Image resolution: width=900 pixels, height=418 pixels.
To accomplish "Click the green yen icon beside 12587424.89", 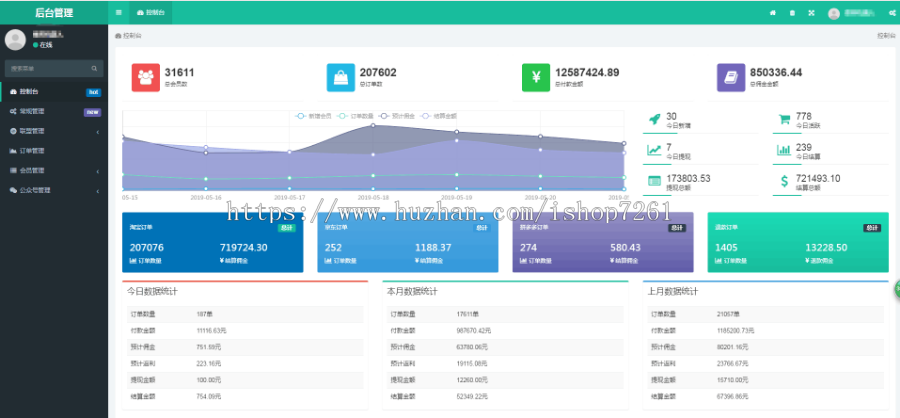I will 536,78.
